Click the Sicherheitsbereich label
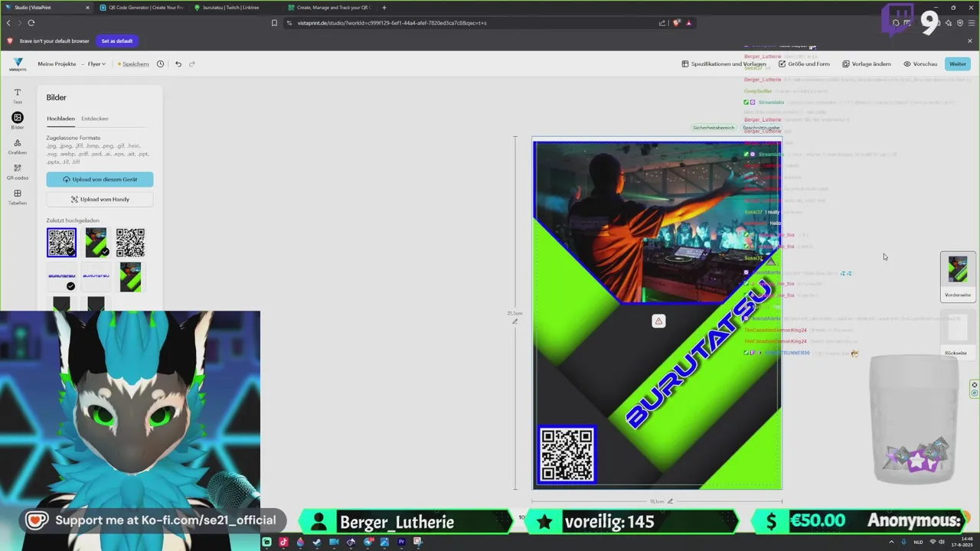 coord(714,128)
